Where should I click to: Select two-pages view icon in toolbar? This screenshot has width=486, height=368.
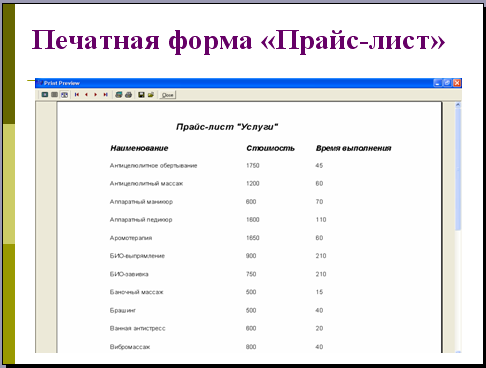pos(64,95)
